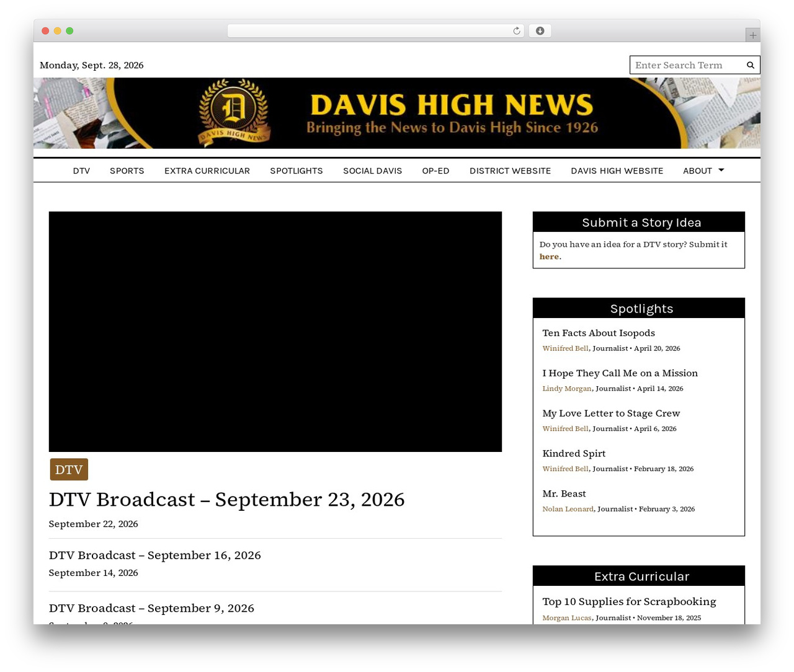Visit the Davis High Website link
Screen dimensions: 794x672
point(617,170)
